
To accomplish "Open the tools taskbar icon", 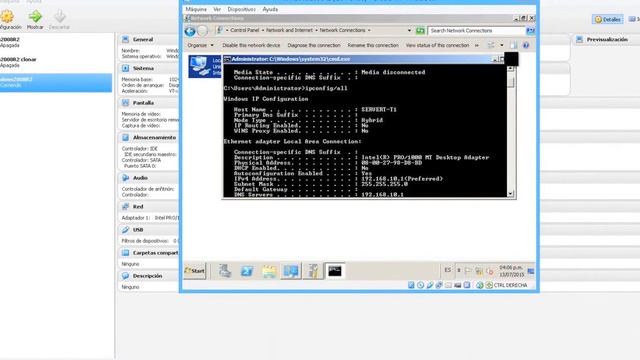I will click(x=313, y=271).
